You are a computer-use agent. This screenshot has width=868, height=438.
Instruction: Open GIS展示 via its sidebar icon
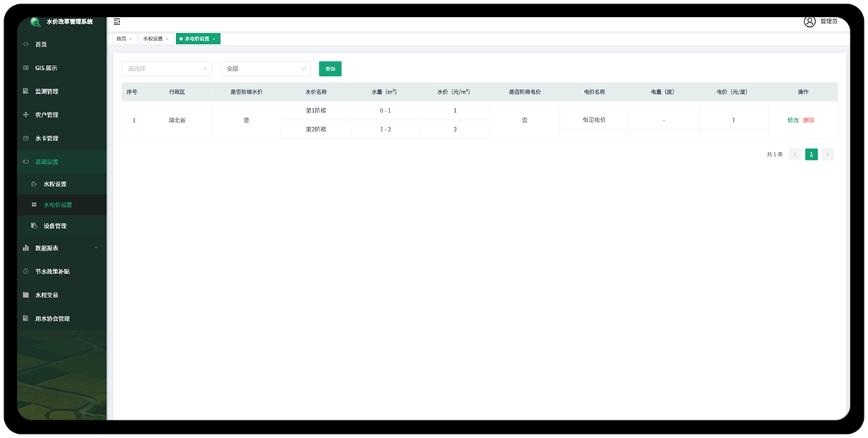pyautogui.click(x=26, y=68)
